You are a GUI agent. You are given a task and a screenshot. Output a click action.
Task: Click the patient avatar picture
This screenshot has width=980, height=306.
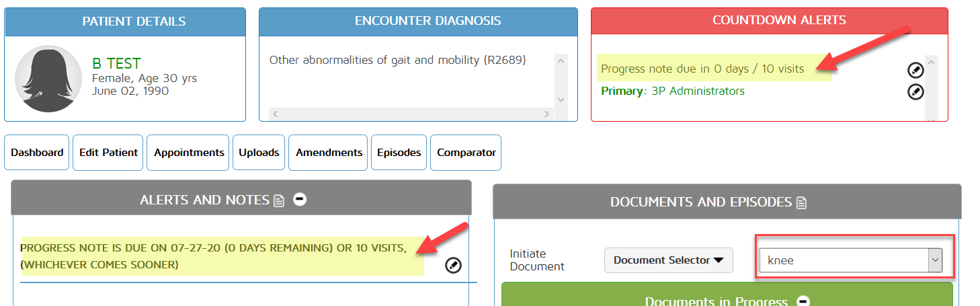point(48,79)
